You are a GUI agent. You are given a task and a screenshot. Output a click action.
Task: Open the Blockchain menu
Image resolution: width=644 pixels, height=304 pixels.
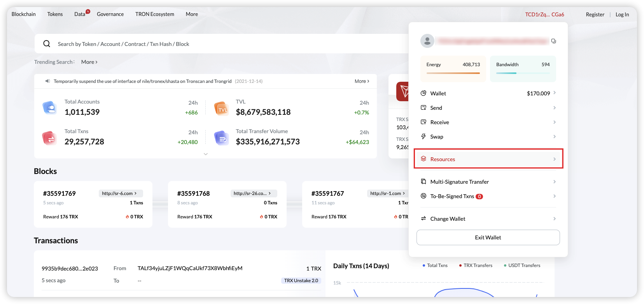24,14
